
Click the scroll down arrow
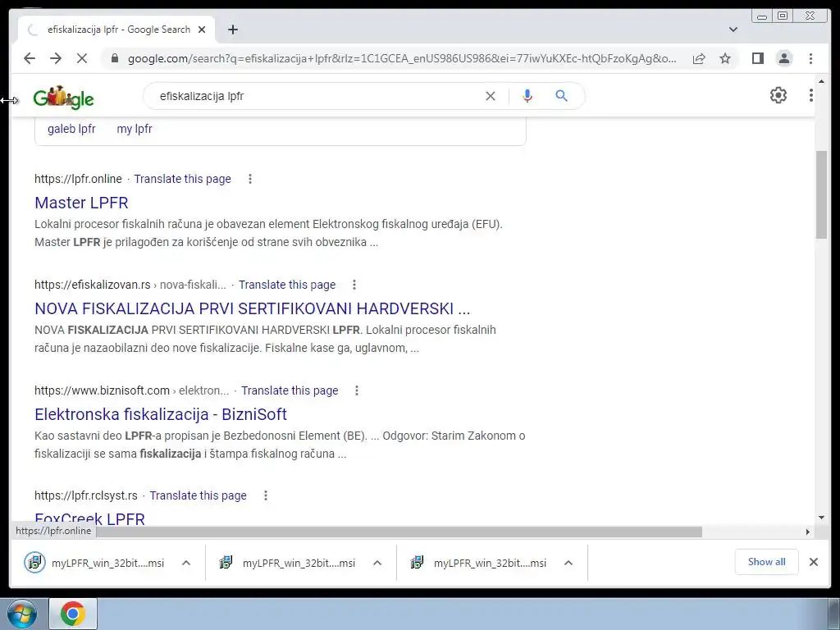821,518
